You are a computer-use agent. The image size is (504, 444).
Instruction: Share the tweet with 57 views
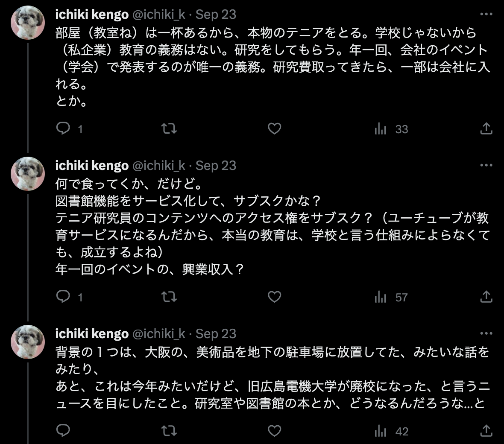tap(486, 297)
